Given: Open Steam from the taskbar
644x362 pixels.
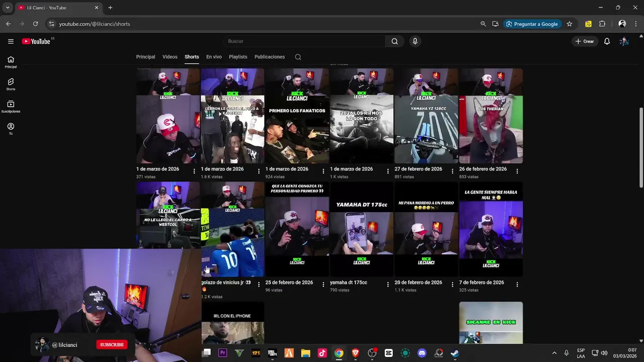Looking at the screenshot, I should (455, 353).
